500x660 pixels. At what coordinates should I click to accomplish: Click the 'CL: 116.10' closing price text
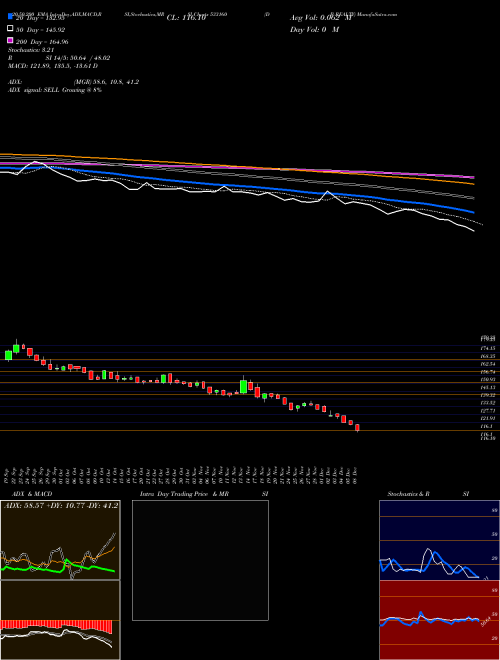tap(186, 18)
